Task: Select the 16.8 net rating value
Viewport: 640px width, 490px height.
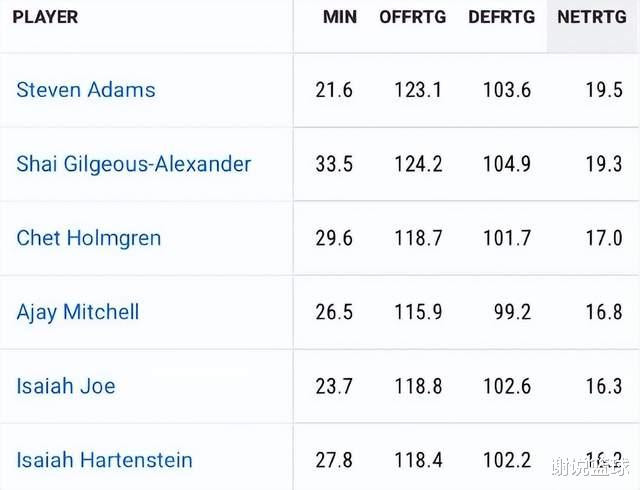Action: 604,312
